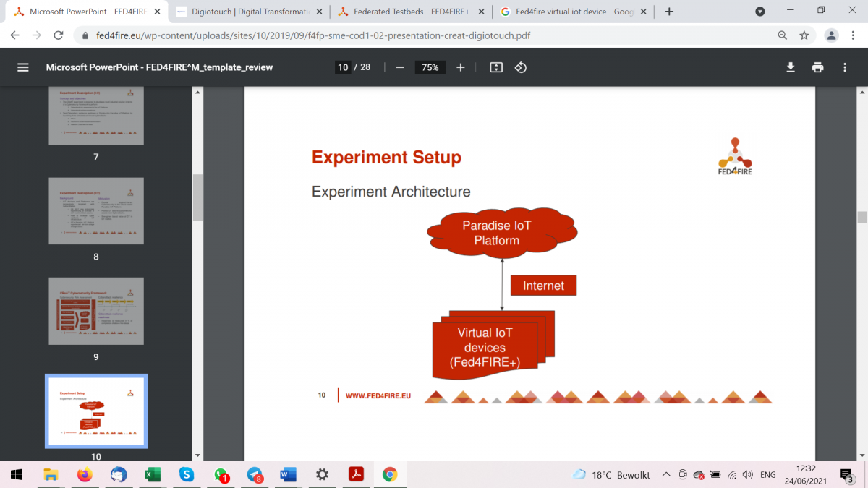
Task: Download the PDF file
Action: click(x=791, y=67)
